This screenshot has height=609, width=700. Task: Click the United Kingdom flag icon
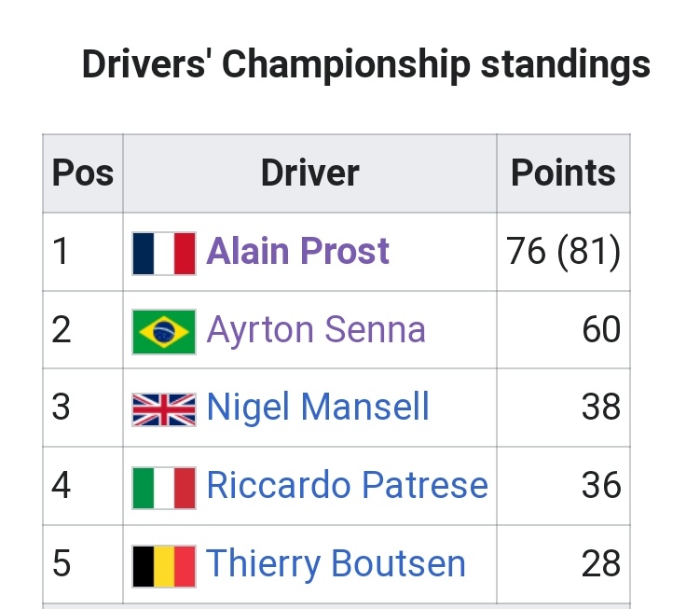click(164, 409)
